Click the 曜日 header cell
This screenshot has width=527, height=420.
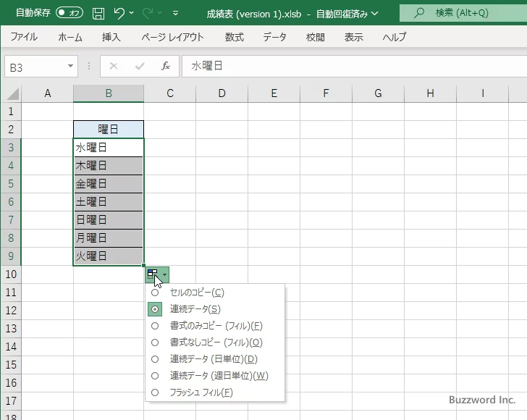tap(109, 129)
